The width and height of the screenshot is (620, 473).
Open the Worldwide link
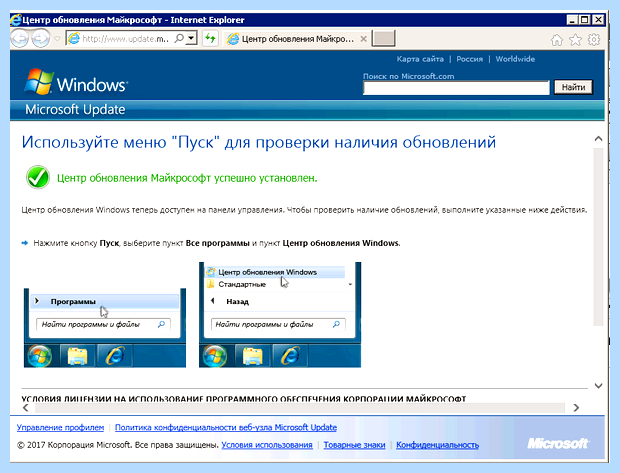pos(515,59)
